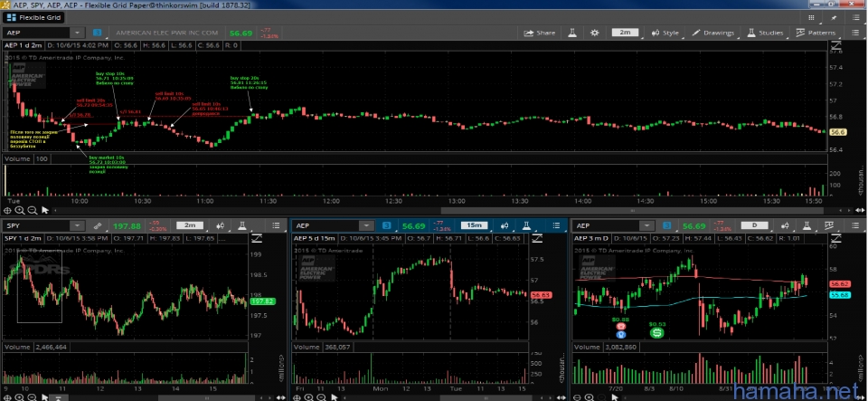Click the link chain icon in SPY panel
This screenshot has height=401, width=868.
pyautogui.click(x=98, y=226)
